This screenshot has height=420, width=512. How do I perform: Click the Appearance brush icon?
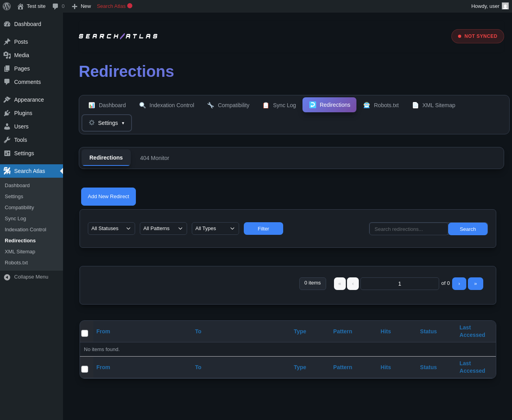click(7, 100)
